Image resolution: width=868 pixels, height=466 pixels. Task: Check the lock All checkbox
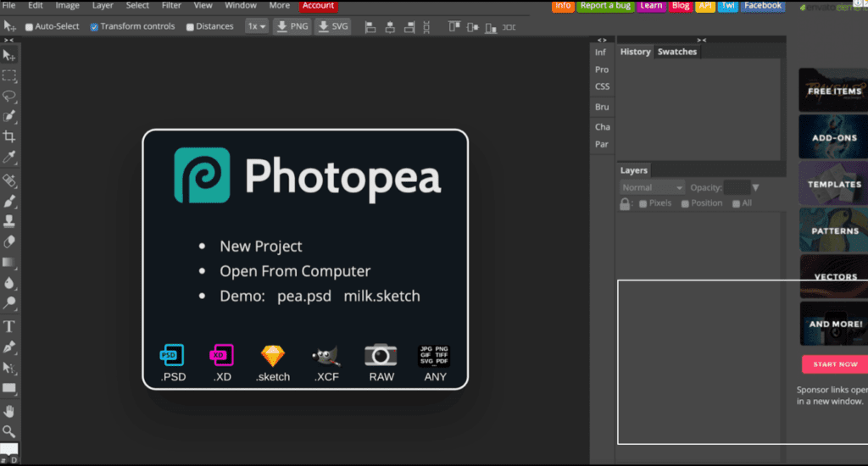(x=736, y=203)
